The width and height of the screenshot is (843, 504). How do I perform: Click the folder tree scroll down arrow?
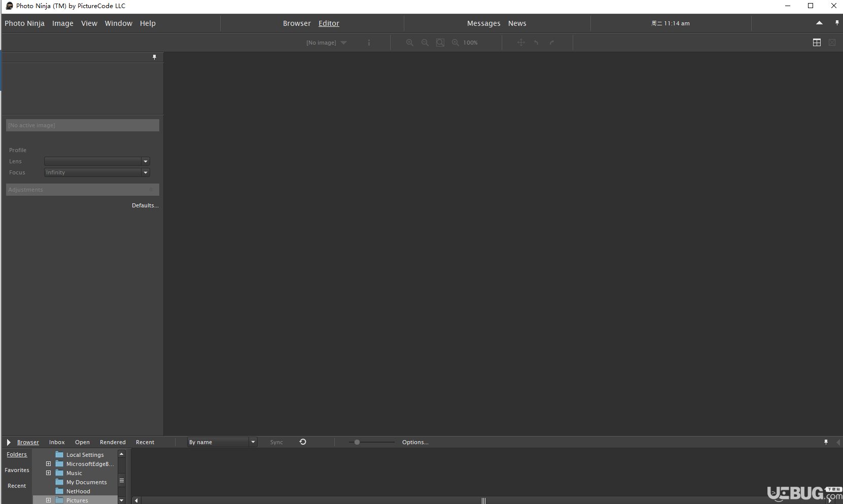(x=122, y=500)
